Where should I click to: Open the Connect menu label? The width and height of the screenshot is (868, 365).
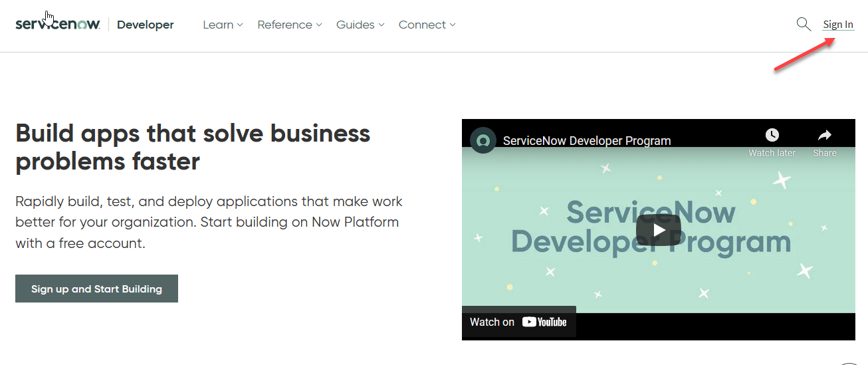422,25
